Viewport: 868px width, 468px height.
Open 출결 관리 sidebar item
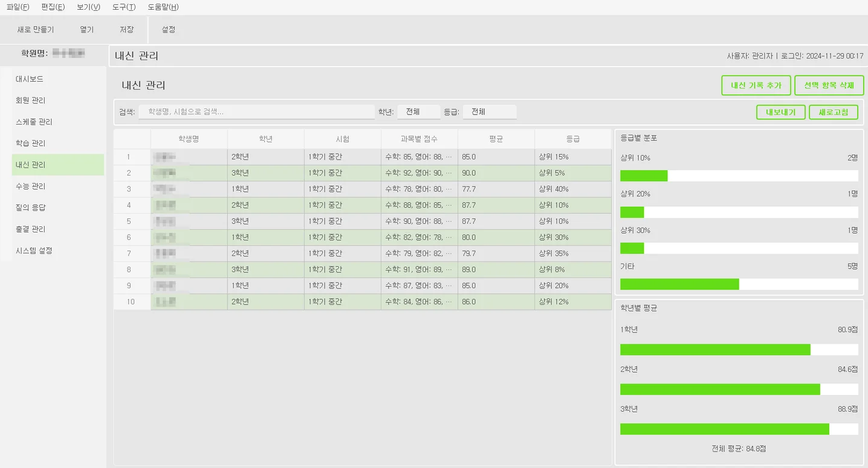click(31, 229)
